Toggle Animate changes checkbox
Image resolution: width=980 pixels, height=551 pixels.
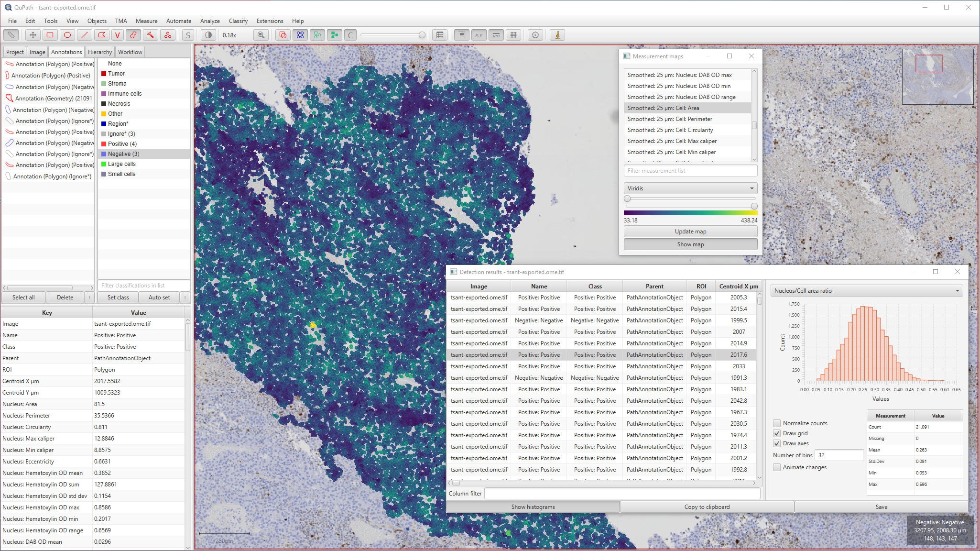[x=777, y=467]
